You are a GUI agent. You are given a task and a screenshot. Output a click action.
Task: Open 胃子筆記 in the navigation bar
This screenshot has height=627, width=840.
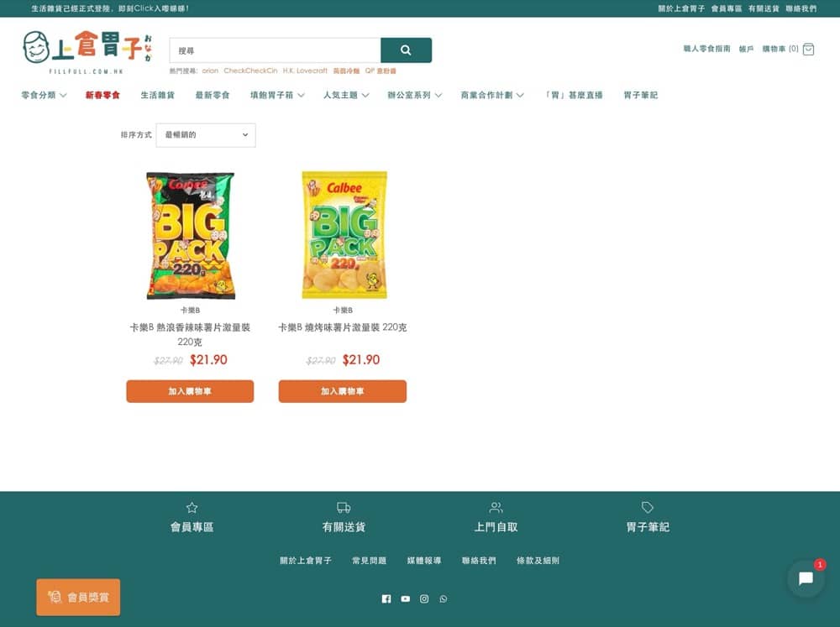641,96
